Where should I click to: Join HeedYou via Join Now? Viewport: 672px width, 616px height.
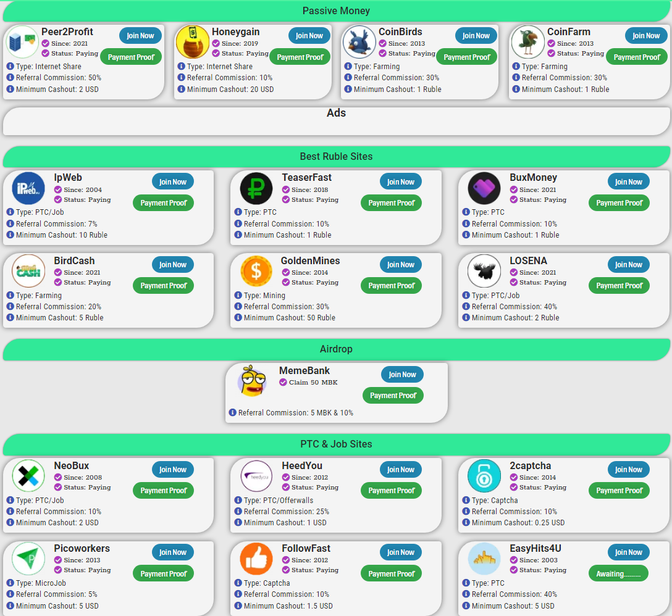click(x=401, y=470)
